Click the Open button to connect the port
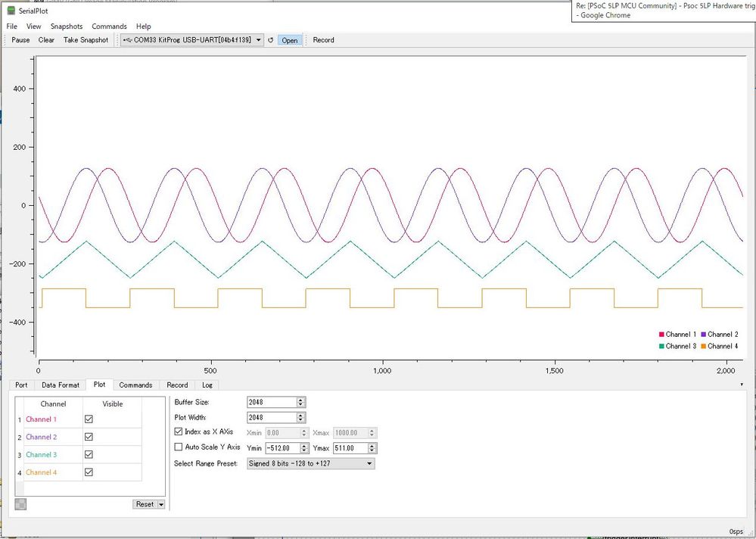756x539 pixels. pos(290,40)
